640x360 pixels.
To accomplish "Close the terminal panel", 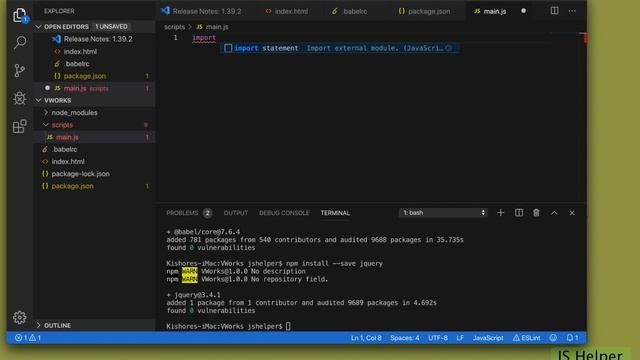I will 572,213.
